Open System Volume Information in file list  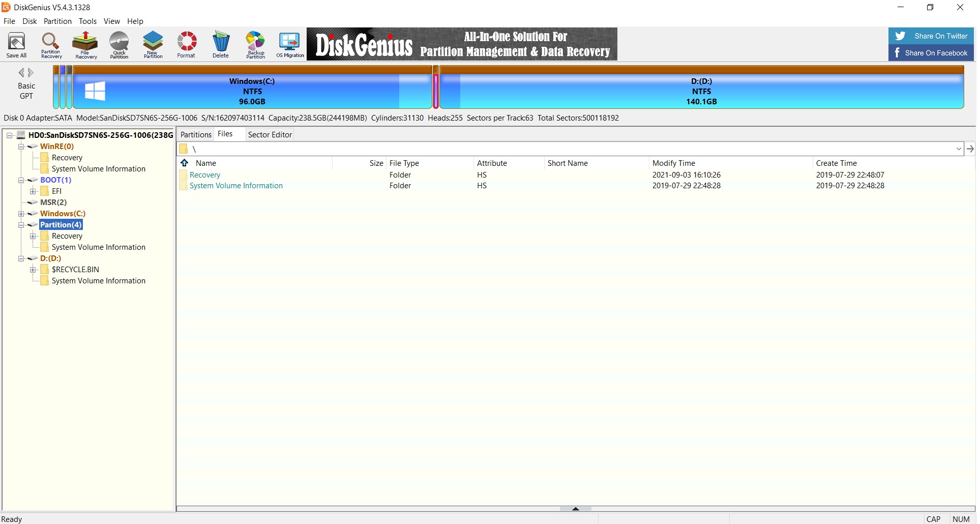[236, 186]
